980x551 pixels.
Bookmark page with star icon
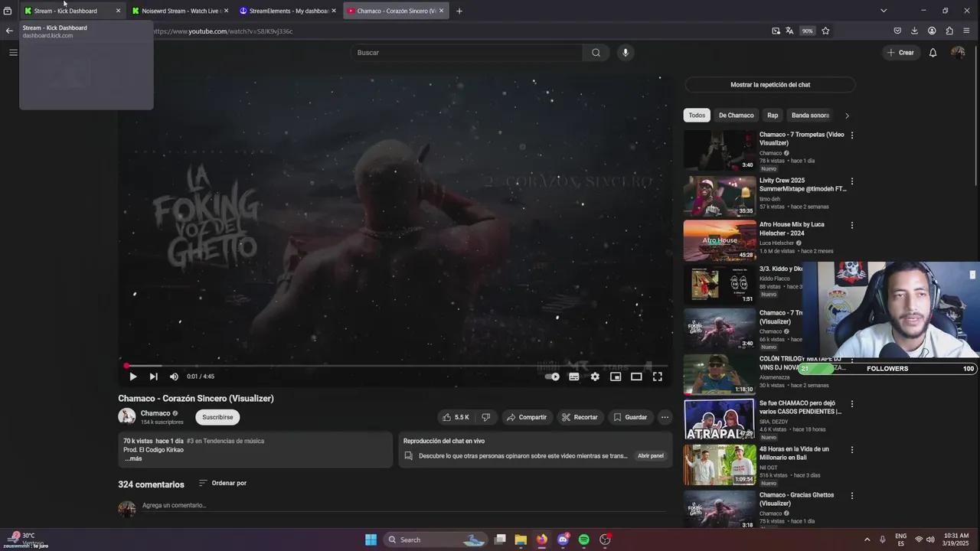(x=825, y=31)
